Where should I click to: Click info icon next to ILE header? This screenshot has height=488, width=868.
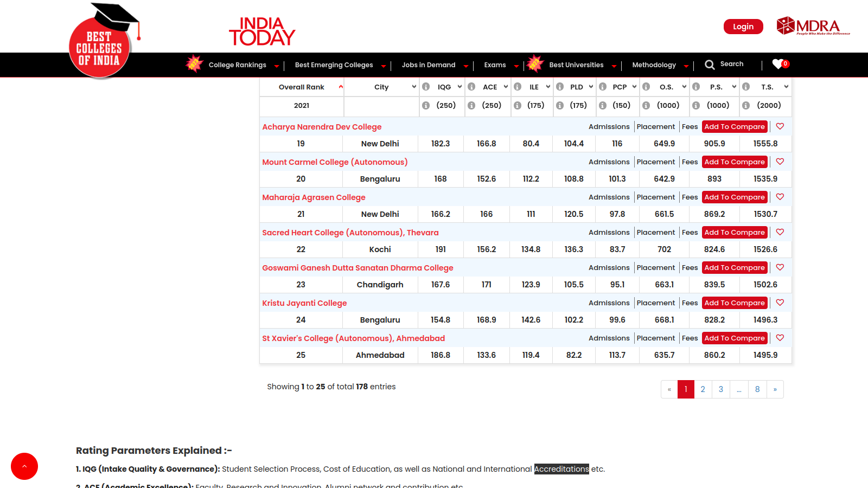(x=518, y=87)
